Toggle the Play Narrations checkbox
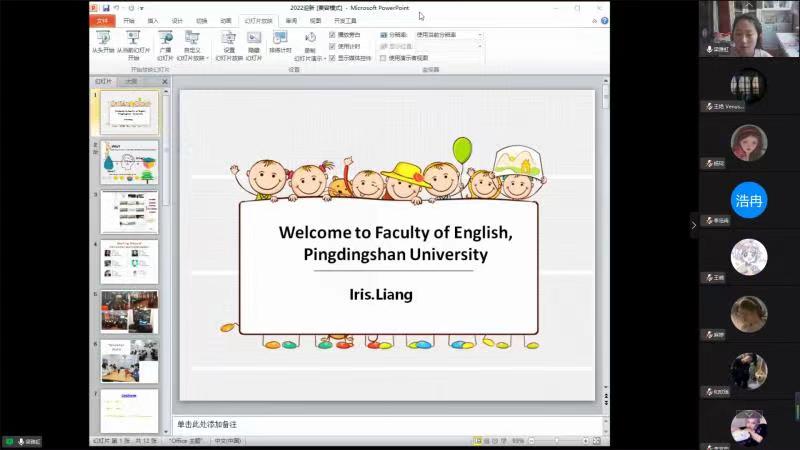 click(x=332, y=34)
